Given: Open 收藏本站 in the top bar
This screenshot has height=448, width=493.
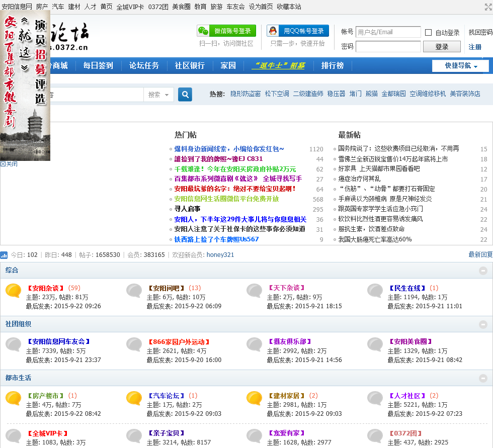Looking at the screenshot, I should [289, 7].
